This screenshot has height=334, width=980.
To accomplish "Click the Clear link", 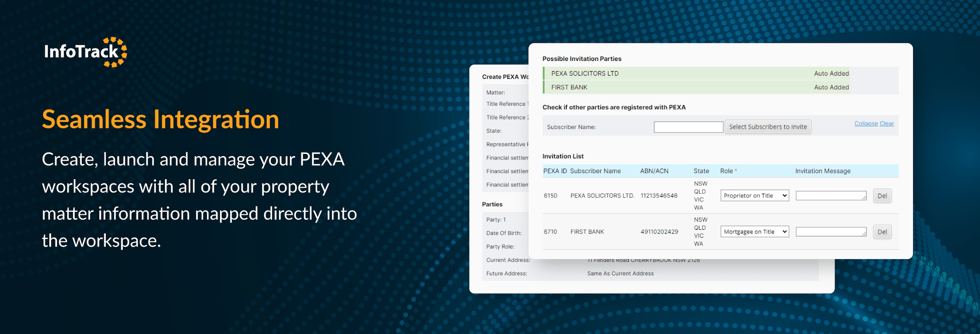I will pos(887,124).
